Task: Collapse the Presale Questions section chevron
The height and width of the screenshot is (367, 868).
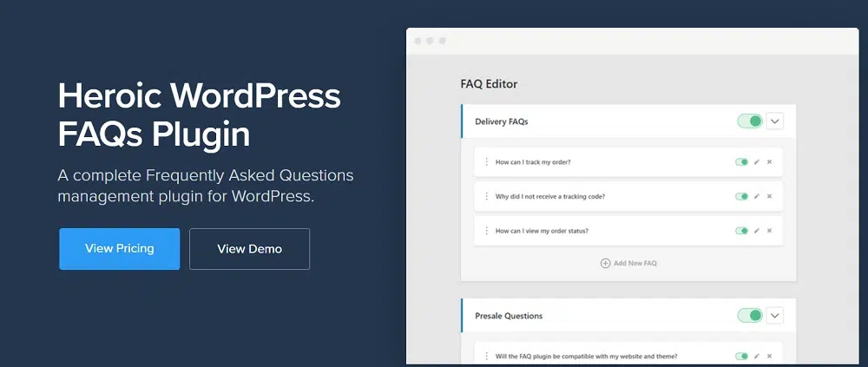Action: 775,316
